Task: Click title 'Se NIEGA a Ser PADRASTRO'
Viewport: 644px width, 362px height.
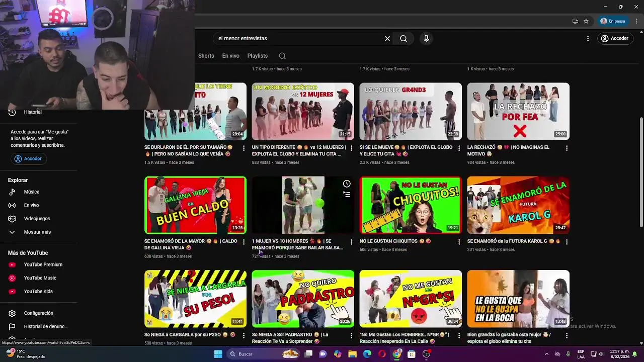Action: [290, 338]
